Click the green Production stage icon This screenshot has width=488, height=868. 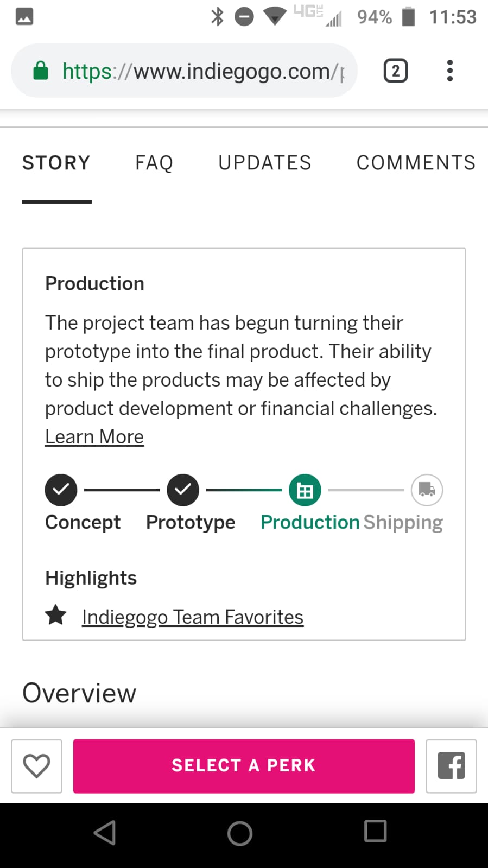305,490
